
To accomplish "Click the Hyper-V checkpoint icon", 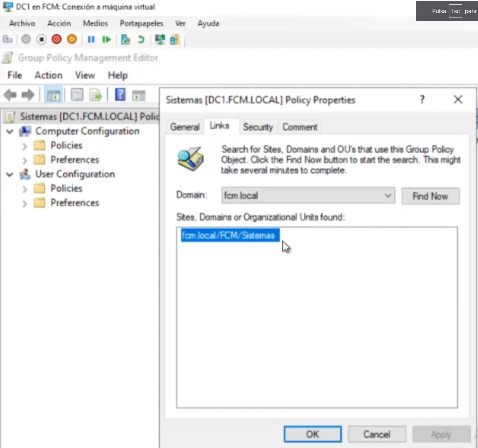I will (125, 39).
